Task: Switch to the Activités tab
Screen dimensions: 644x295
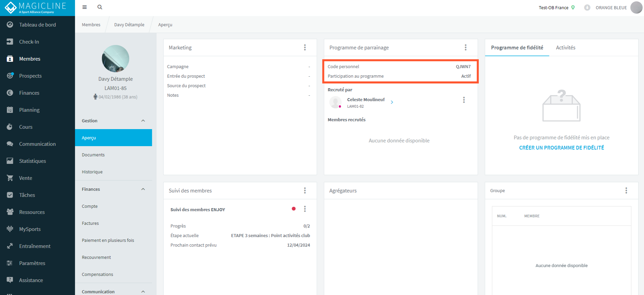Action: (566, 48)
